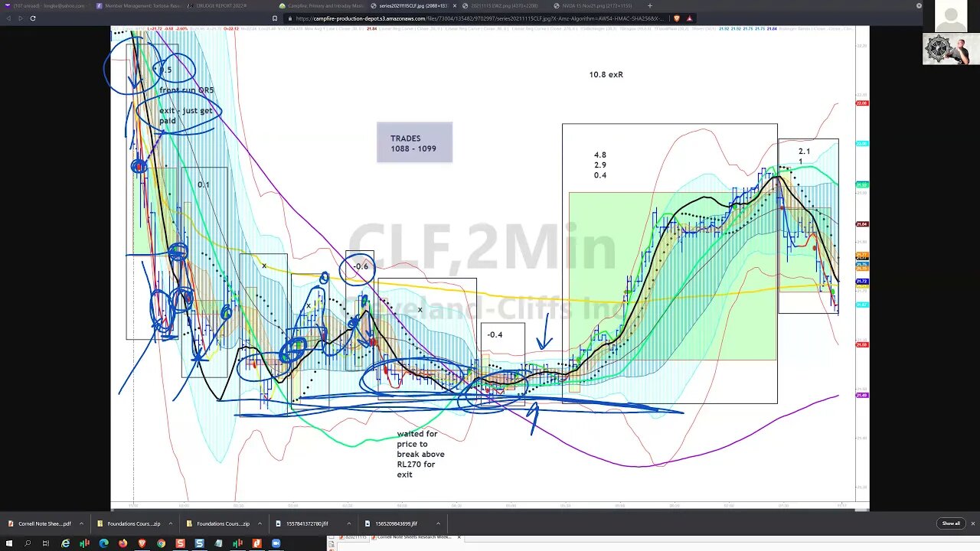Launch Internet Explorer from the taskbar
Screen dimensions: 980x551
click(66, 543)
